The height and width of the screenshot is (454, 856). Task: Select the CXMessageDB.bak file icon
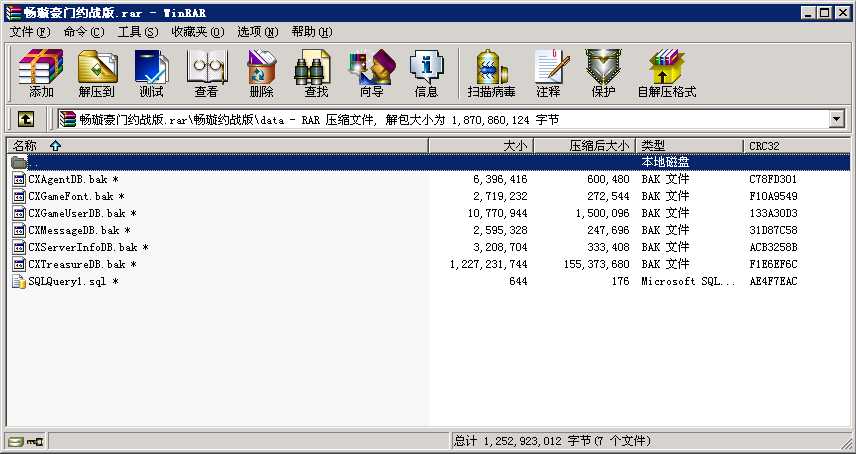coord(19,230)
